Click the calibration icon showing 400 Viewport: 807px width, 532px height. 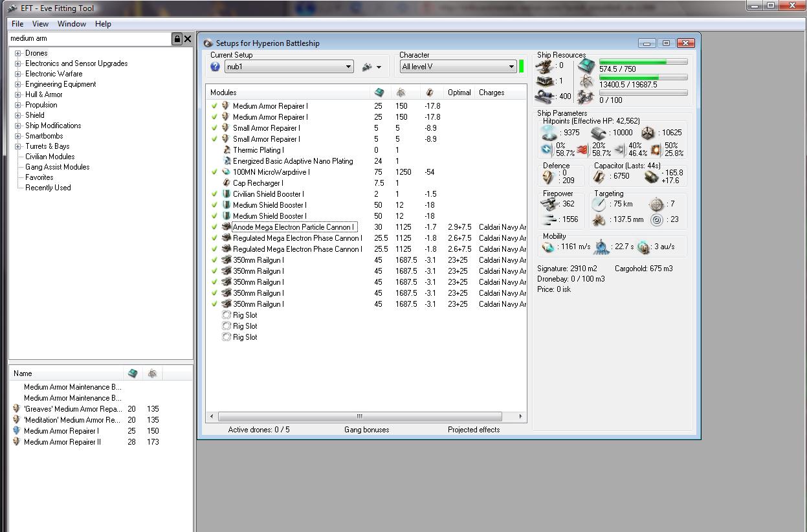click(544, 96)
